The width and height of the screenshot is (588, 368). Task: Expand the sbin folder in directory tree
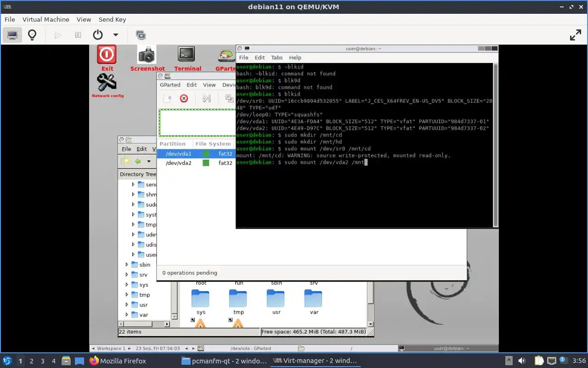127,264
